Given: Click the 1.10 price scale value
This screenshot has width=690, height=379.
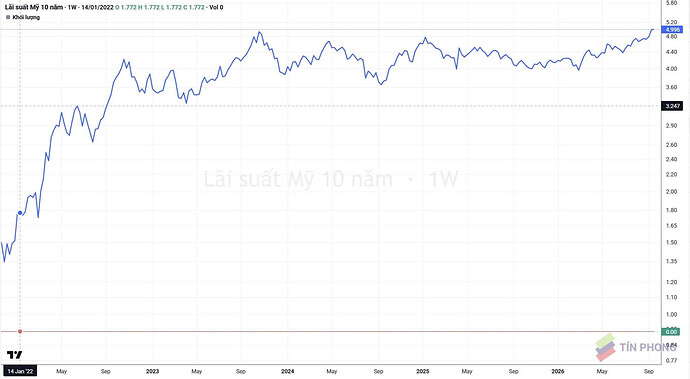Looking at the screenshot, I should click(x=672, y=297).
